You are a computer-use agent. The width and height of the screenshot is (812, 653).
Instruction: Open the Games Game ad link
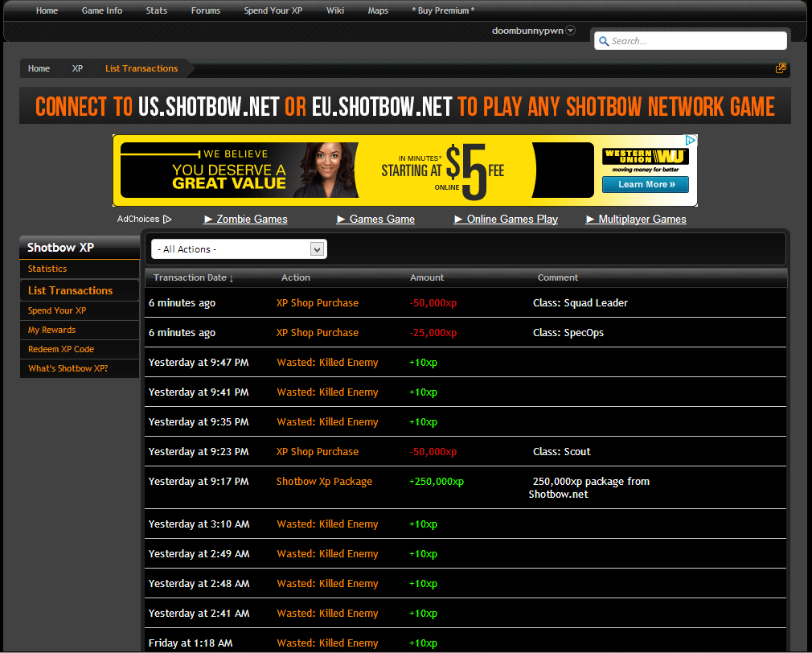376,219
